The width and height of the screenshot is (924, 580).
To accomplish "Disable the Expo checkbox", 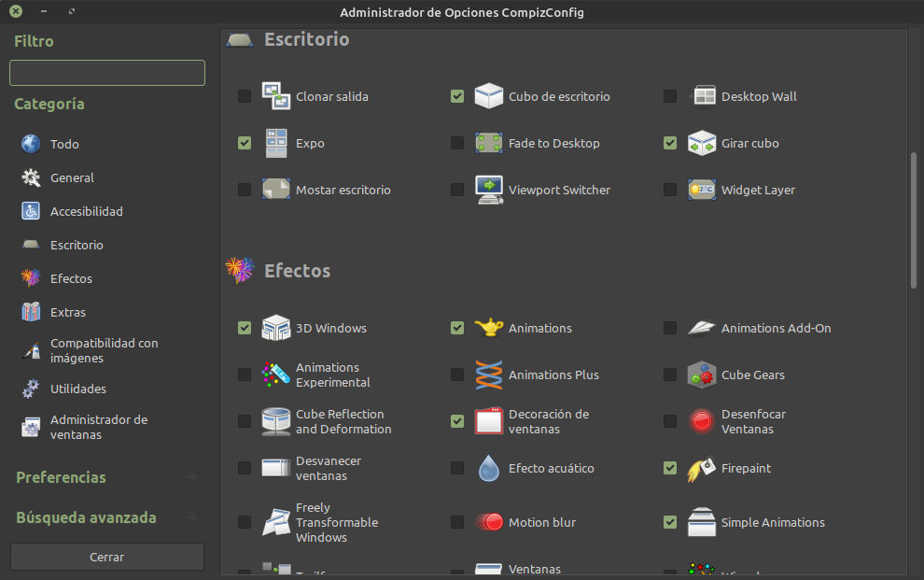I will pyautogui.click(x=244, y=142).
